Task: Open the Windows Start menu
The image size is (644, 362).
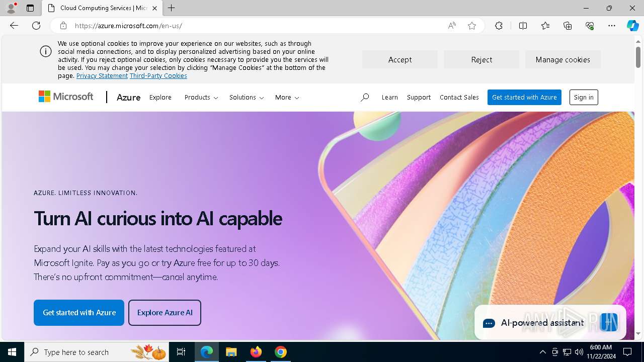Action: [x=12, y=352]
